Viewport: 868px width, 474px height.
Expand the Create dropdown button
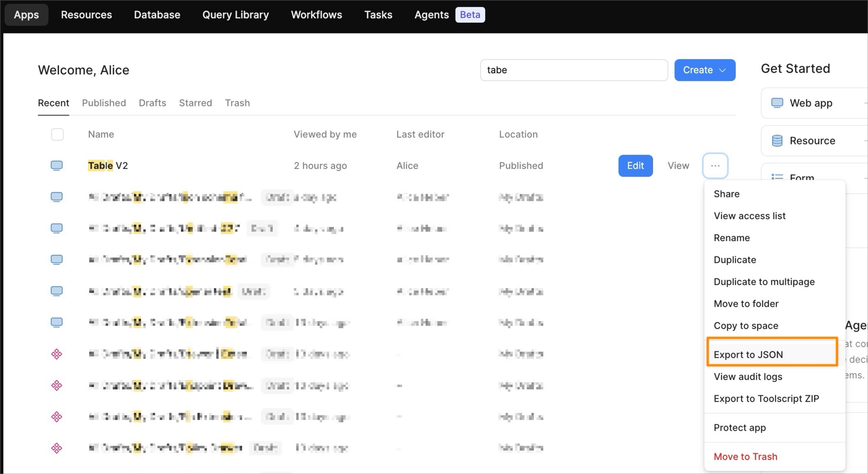click(x=705, y=70)
